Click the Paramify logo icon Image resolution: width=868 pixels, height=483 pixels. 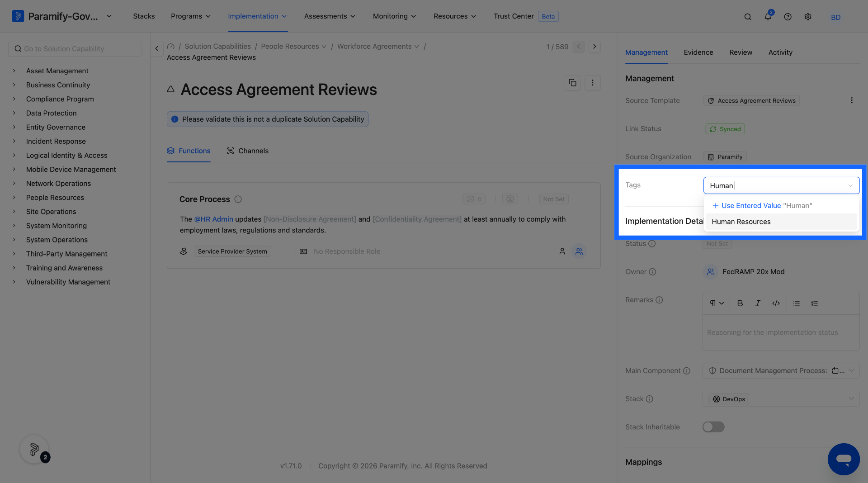(x=18, y=16)
